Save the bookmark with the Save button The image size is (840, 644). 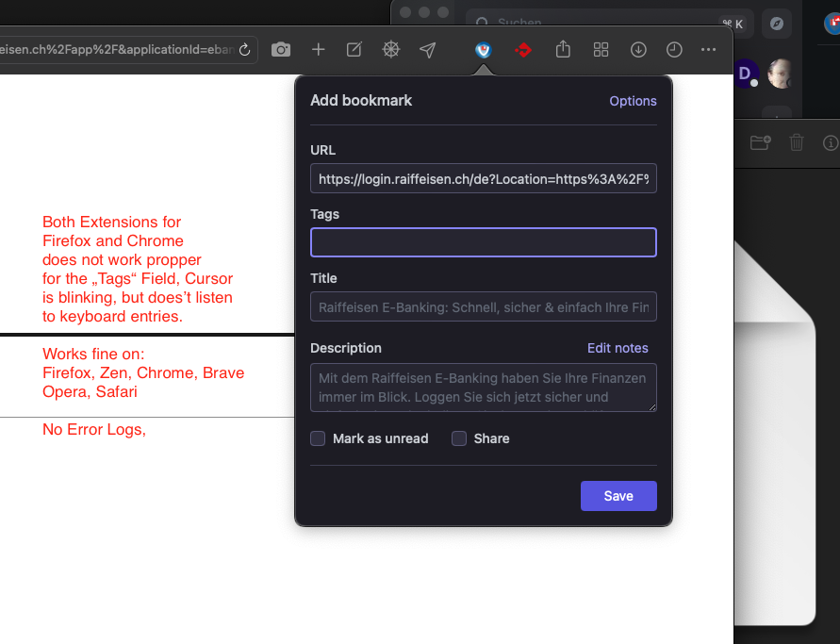pos(618,495)
